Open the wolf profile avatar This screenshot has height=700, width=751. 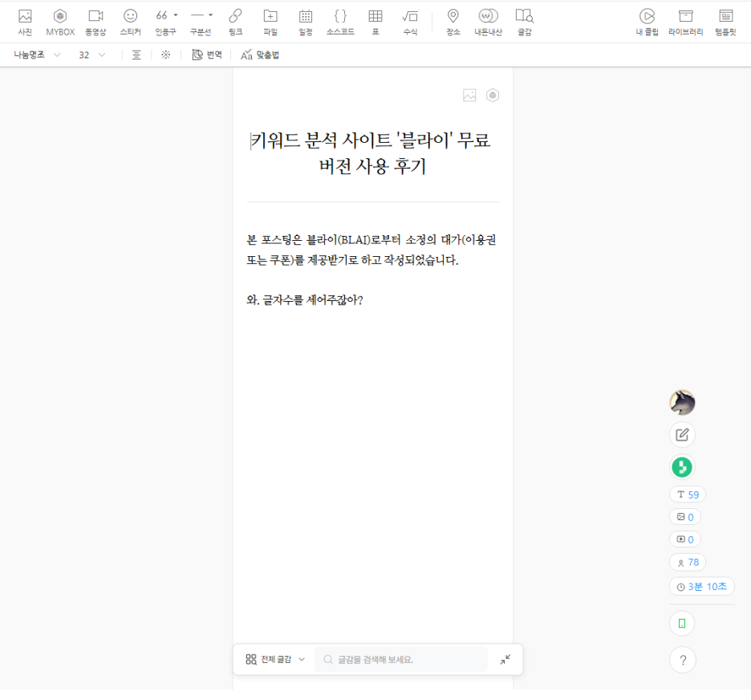tap(682, 402)
